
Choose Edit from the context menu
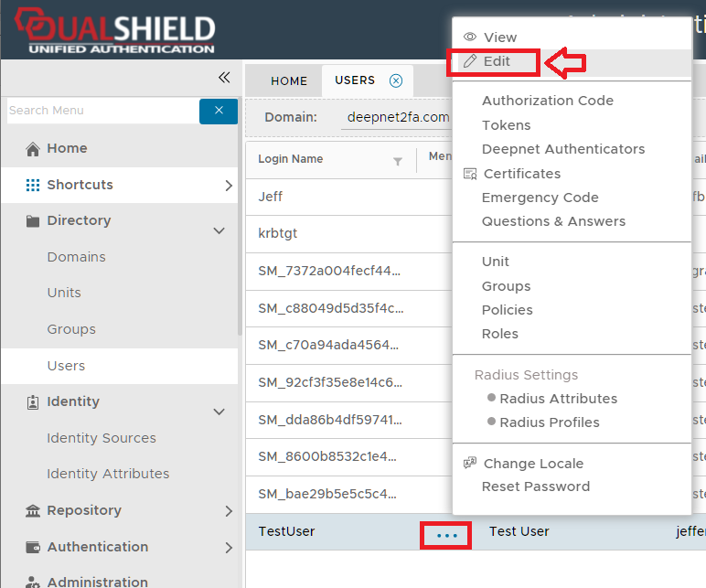pos(497,61)
